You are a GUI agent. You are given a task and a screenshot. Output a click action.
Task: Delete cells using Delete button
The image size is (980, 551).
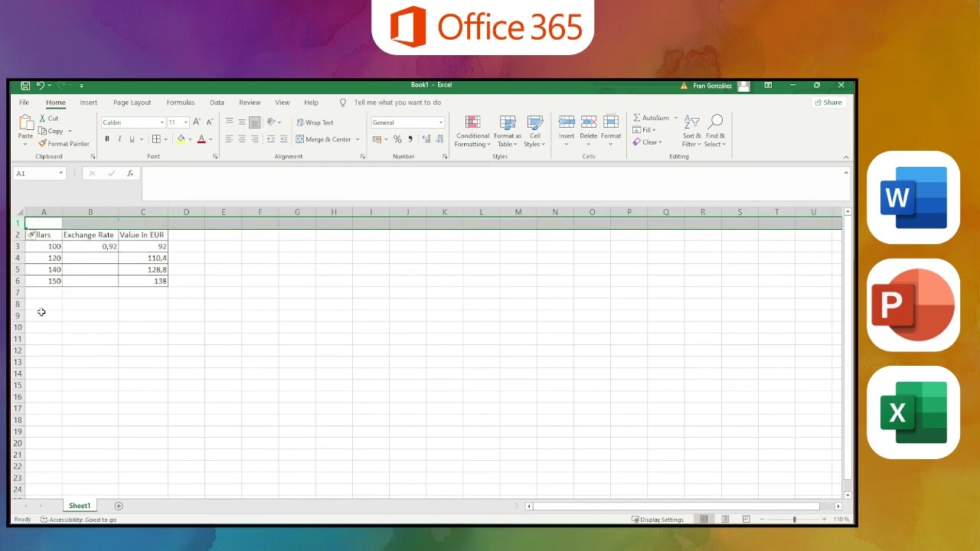(x=588, y=132)
